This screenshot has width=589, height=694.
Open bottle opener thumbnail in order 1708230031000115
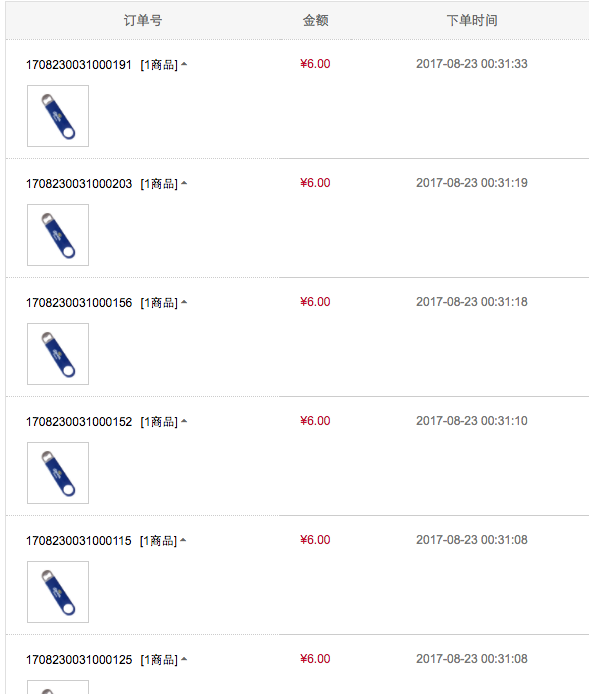click(58, 592)
